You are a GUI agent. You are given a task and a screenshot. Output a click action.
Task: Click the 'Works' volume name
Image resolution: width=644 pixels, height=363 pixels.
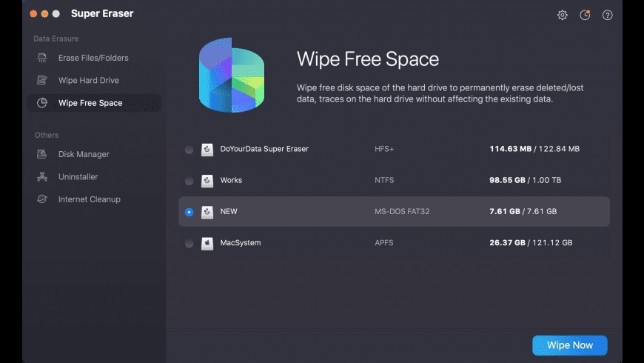pyautogui.click(x=231, y=180)
